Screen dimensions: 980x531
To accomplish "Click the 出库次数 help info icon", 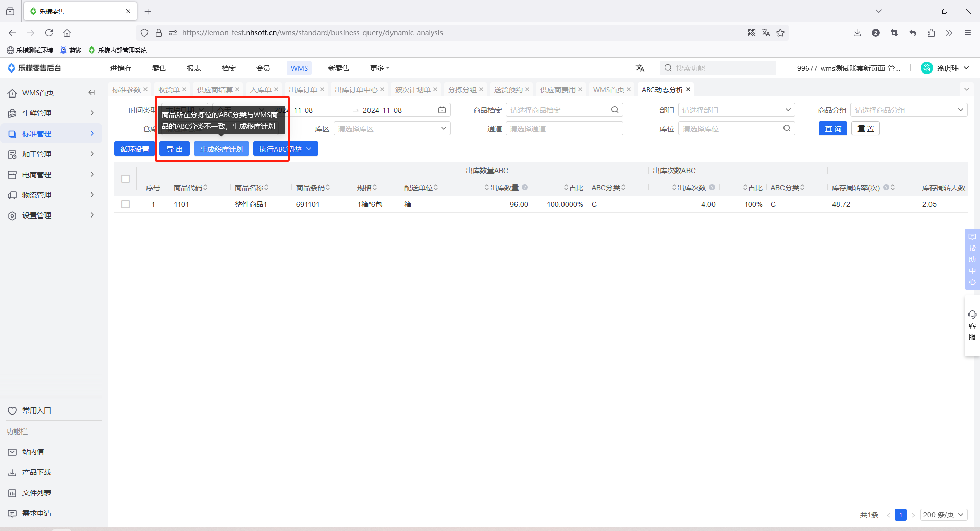I will click(712, 187).
